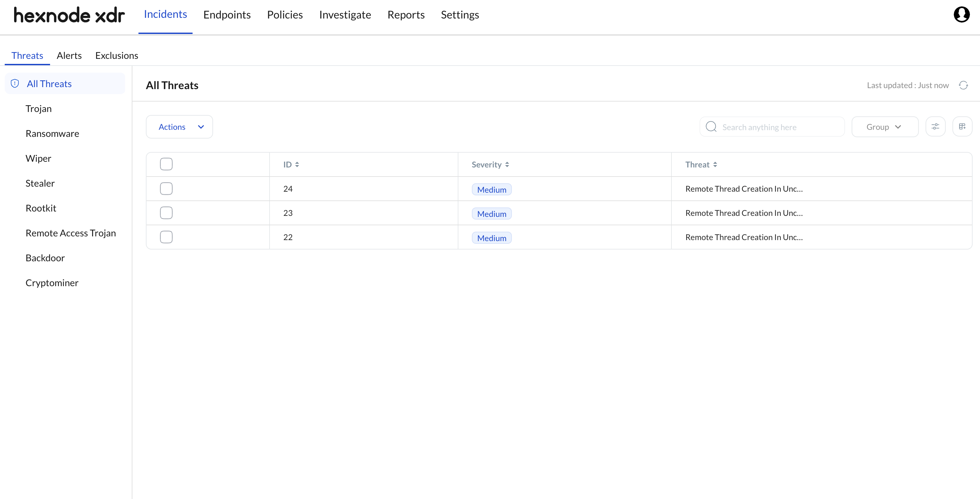Click the All Threats page heading

tap(172, 85)
